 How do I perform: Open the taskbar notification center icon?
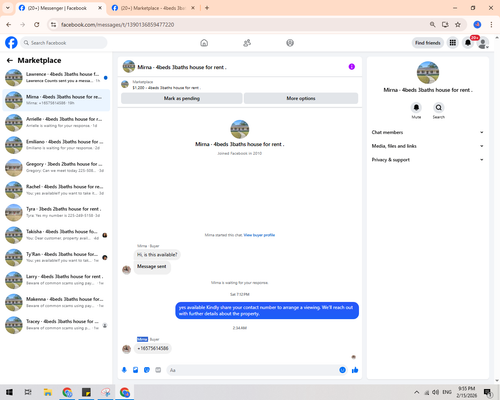[x=488, y=392]
